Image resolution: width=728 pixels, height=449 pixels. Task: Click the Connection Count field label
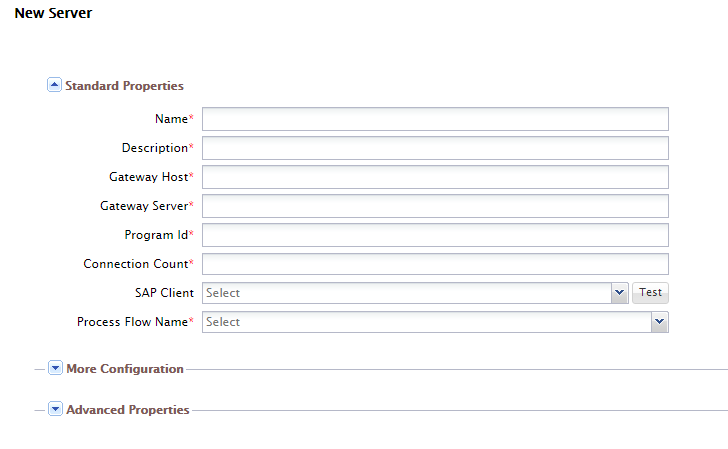pyautogui.click(x=135, y=264)
